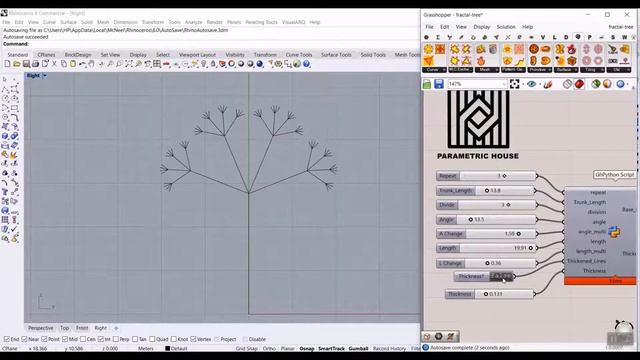Click the no-preview disabled icon in Grasshopper
Viewport: 640px width, 360px height.
click(567, 84)
